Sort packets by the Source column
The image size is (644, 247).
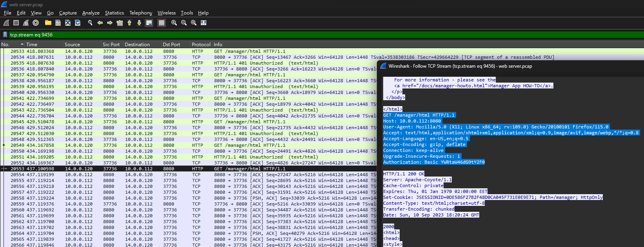pos(82,45)
